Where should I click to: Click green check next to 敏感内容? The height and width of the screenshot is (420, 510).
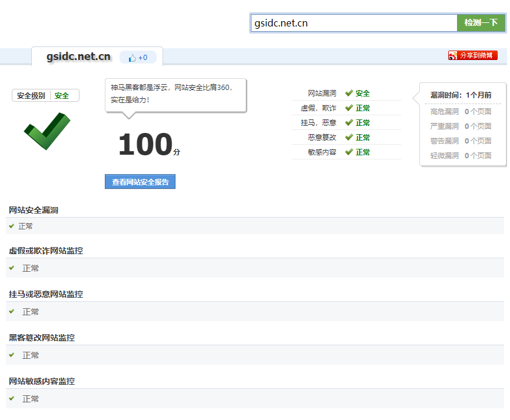click(349, 152)
